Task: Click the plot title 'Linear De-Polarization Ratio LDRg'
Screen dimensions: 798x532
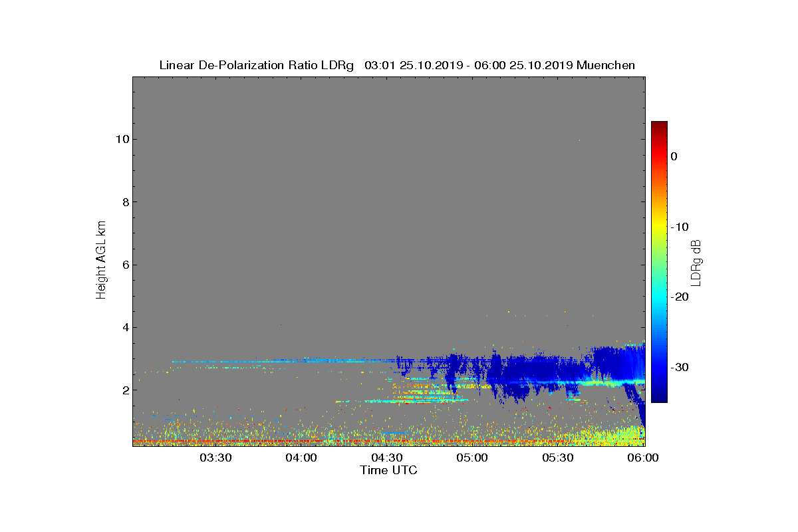Action: [x=256, y=65]
